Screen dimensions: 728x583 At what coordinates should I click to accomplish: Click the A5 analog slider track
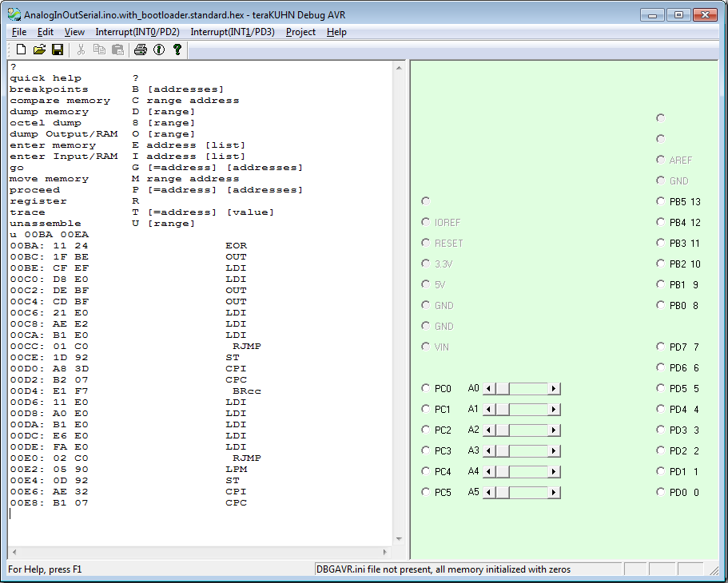click(527, 493)
